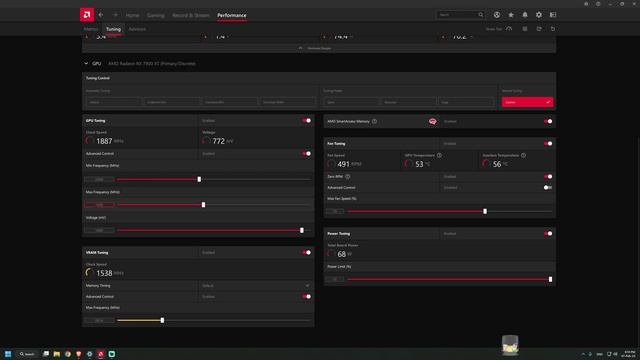
Task: Click the sidebar panel layout icon
Action: tap(553, 15)
